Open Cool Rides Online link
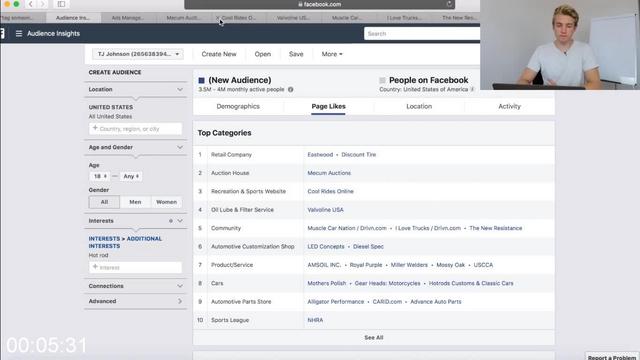640x360 pixels. tap(331, 191)
